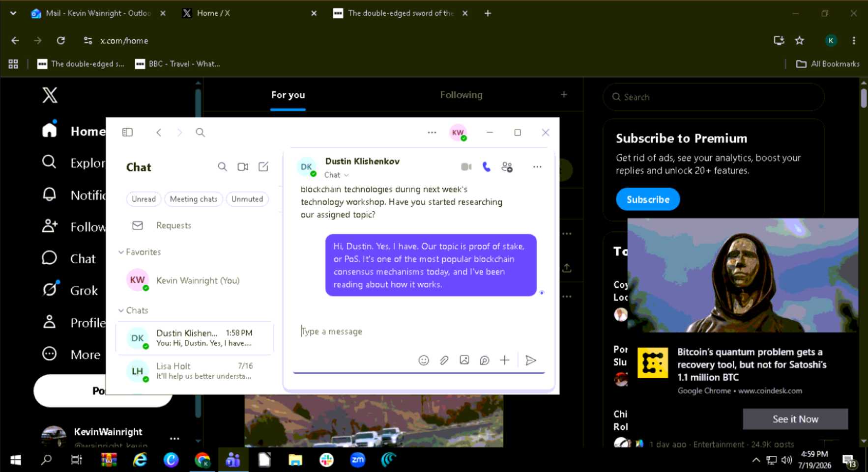Open more compose actions plus icon
868x472 pixels.
click(505, 361)
